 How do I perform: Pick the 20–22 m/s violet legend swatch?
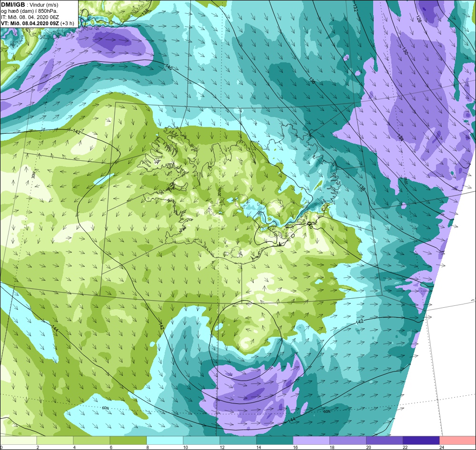[384, 440]
